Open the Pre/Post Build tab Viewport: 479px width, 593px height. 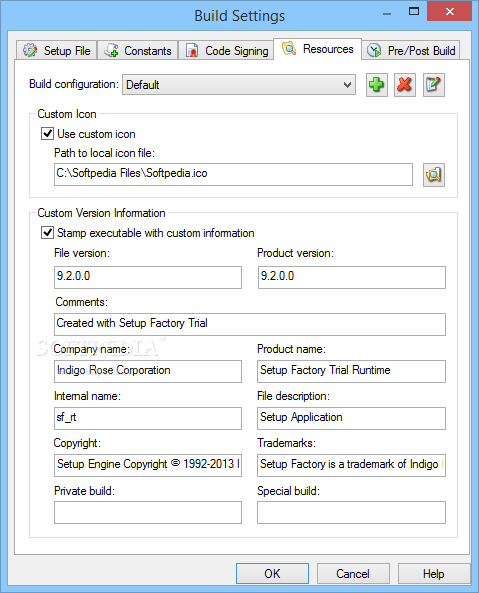click(x=411, y=51)
